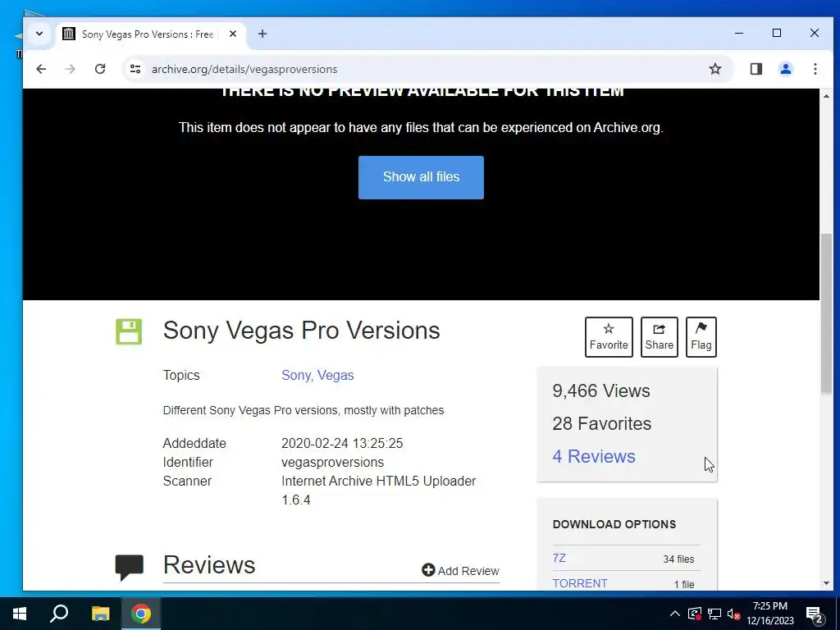Viewport: 840px width, 630px height.
Task: Open the Sony topic link
Action: 295,375
